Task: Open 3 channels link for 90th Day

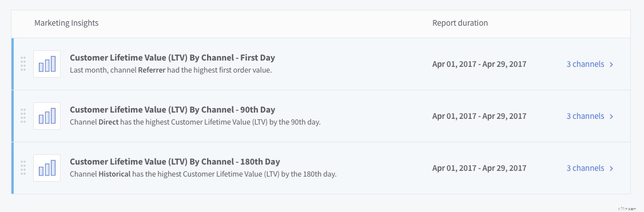Action: point(585,116)
